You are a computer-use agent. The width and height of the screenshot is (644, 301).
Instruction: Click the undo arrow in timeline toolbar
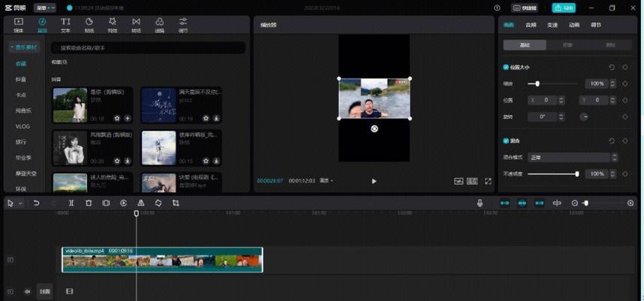tap(37, 203)
